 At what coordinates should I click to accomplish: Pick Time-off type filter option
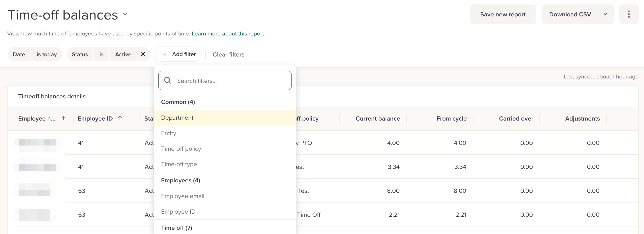point(179,164)
